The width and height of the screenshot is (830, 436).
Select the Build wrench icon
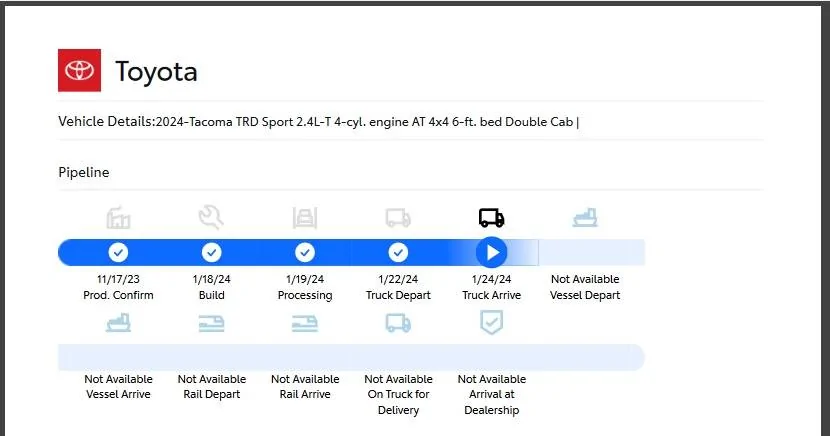pyautogui.click(x=211, y=217)
